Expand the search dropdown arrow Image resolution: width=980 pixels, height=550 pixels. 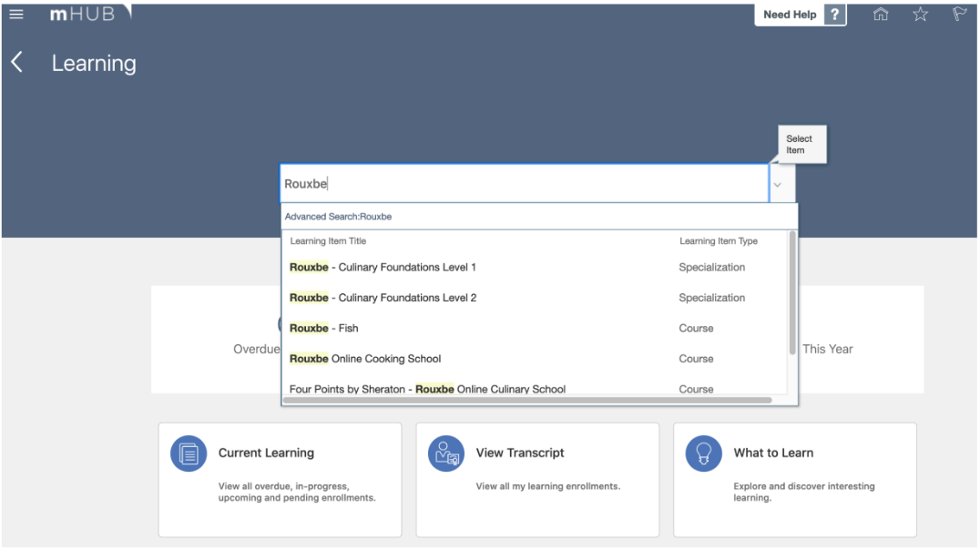pos(778,184)
